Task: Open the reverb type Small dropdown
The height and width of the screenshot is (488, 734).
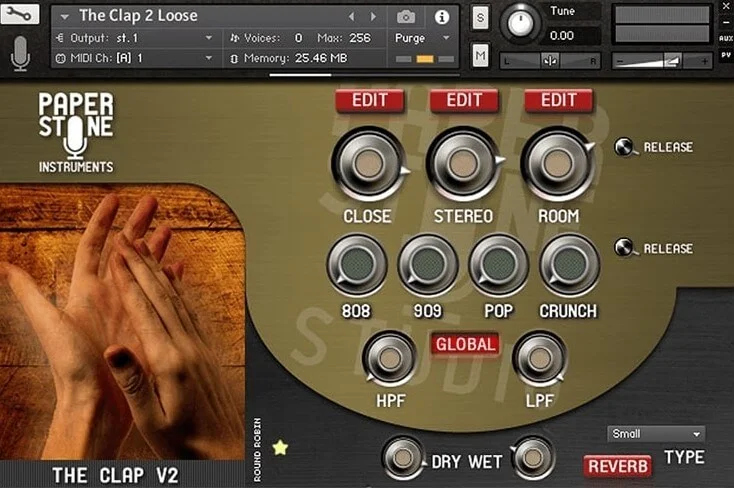Action: point(655,434)
